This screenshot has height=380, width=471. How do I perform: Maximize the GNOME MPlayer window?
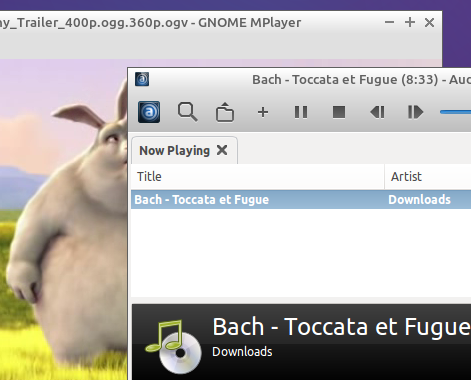(410, 23)
